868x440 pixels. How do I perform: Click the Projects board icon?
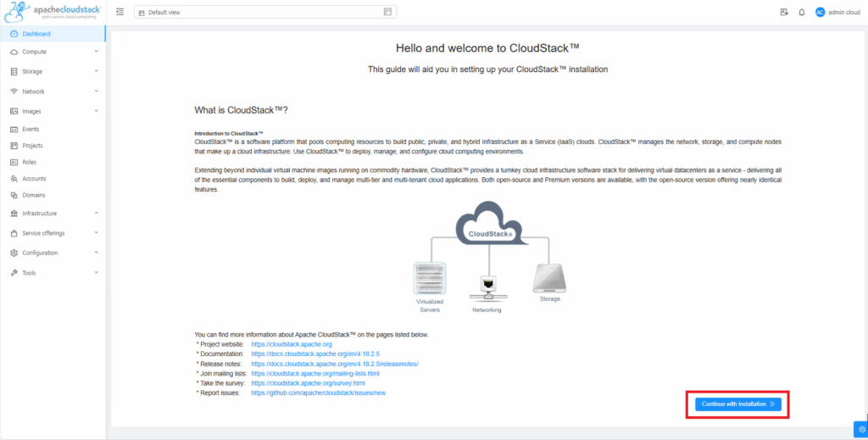tap(14, 146)
